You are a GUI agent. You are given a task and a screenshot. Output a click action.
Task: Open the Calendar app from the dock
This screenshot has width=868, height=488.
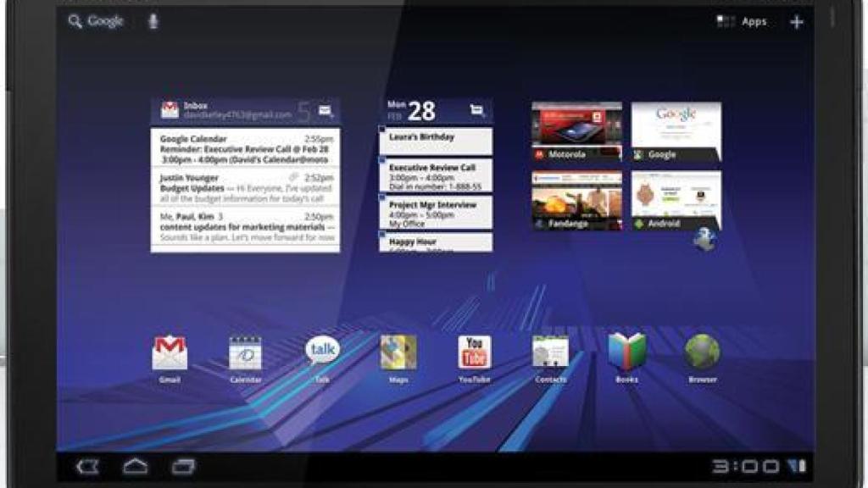[x=244, y=349]
